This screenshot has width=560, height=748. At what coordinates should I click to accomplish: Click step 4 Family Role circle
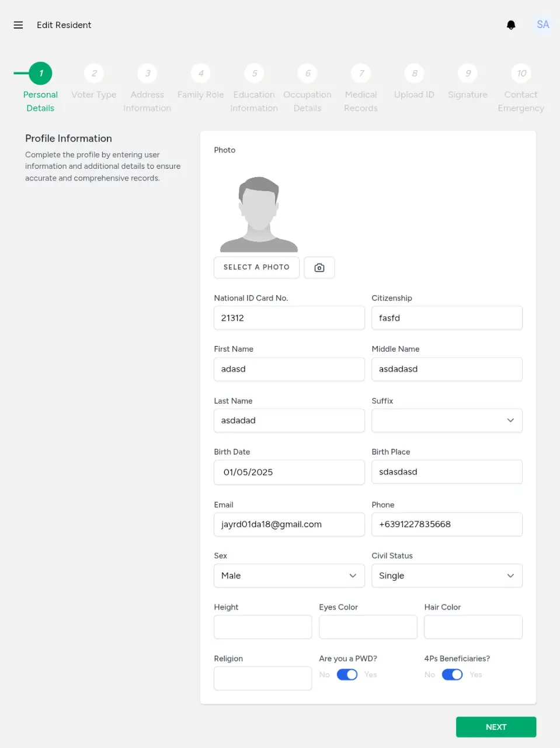pyautogui.click(x=201, y=73)
